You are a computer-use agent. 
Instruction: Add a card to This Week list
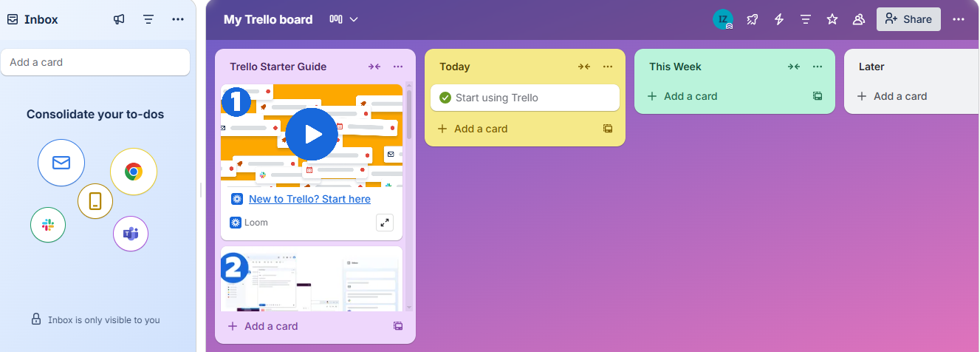point(683,96)
